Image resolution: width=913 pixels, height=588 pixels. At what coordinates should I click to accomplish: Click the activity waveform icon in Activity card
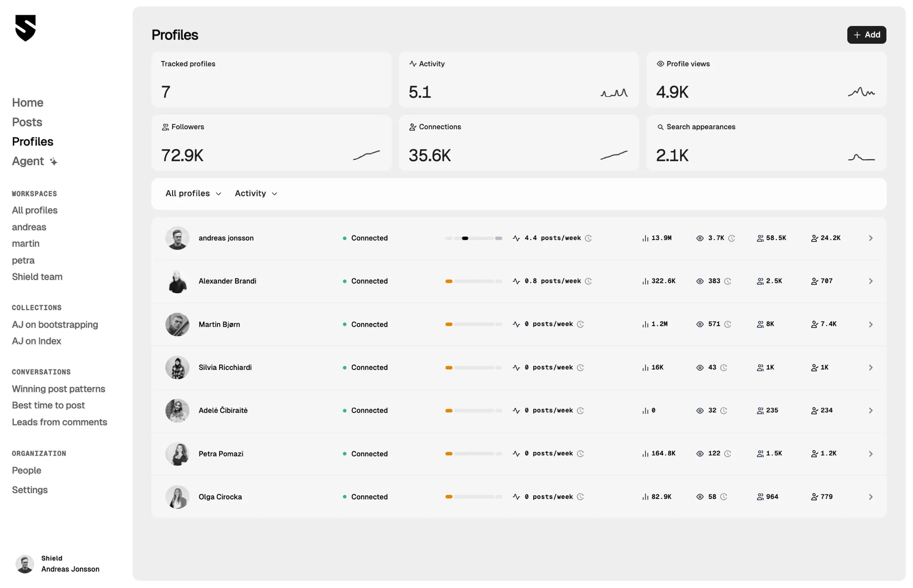click(x=413, y=64)
